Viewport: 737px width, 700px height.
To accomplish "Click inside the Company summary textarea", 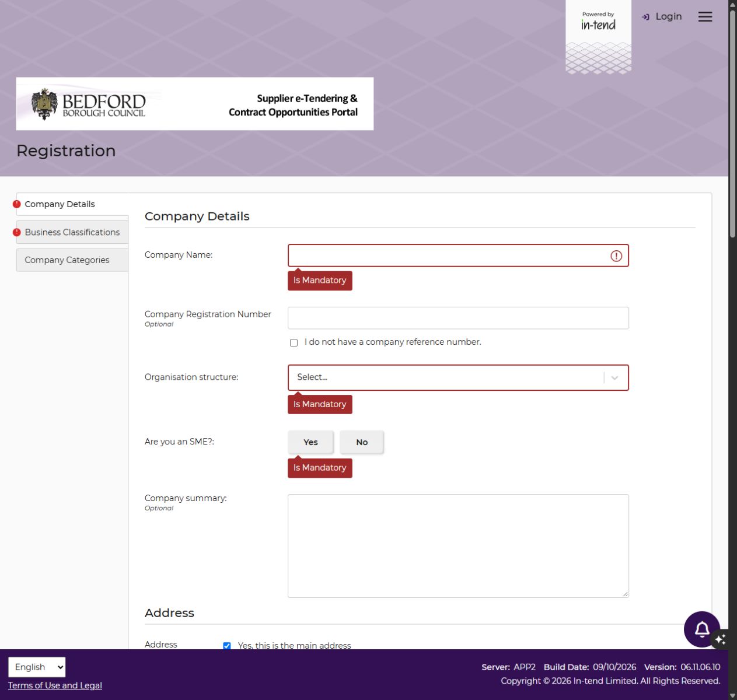I will point(458,546).
